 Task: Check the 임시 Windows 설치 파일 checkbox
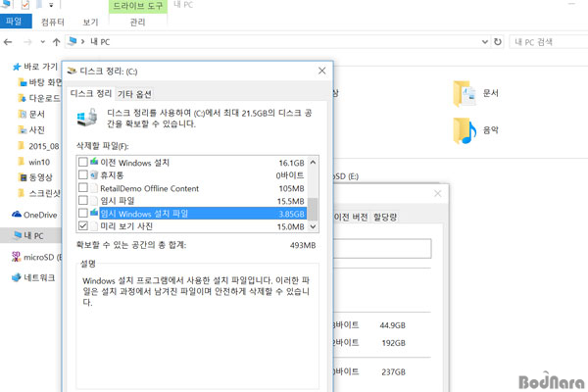tap(83, 213)
